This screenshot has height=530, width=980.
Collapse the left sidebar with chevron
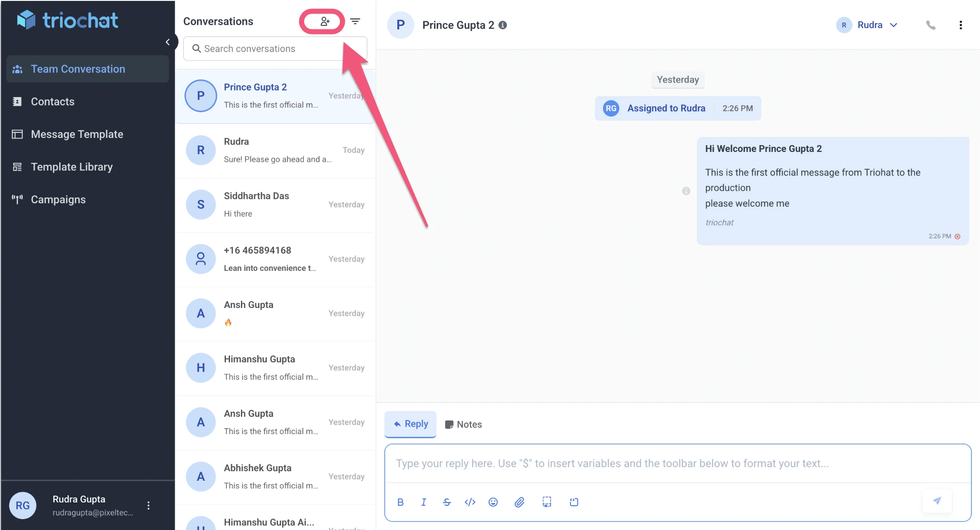coord(168,42)
